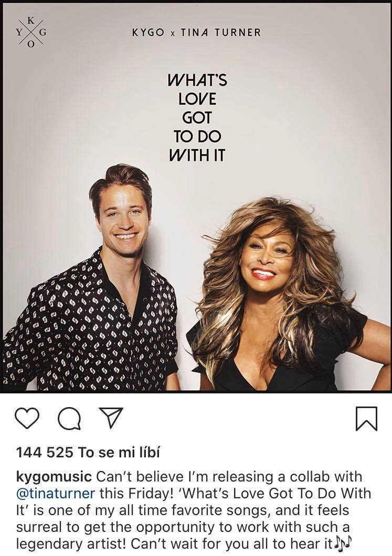Click the caption sentence 'Can't believe I'm releasing'

[x=185, y=477]
